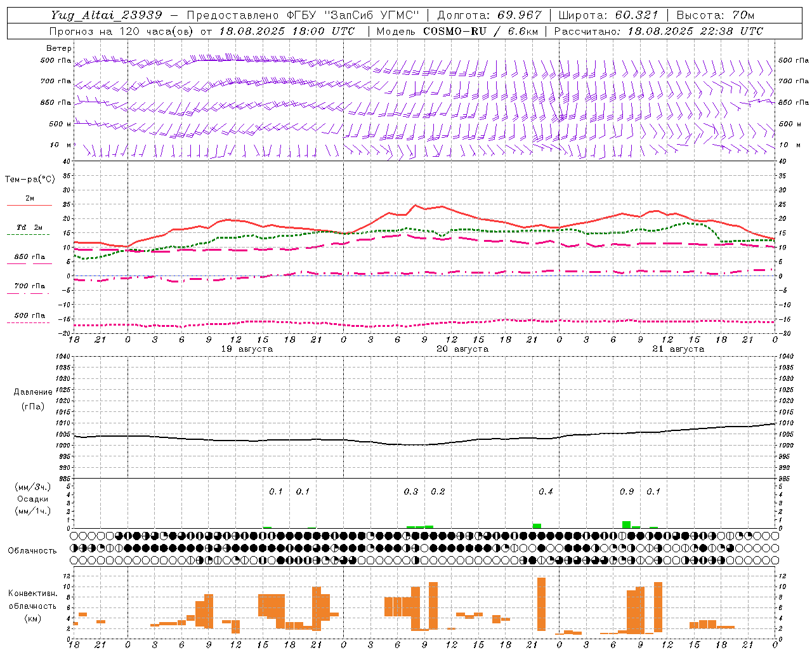
Task: Click the Тем-ра(°C) panel label
Action: click(x=30, y=180)
